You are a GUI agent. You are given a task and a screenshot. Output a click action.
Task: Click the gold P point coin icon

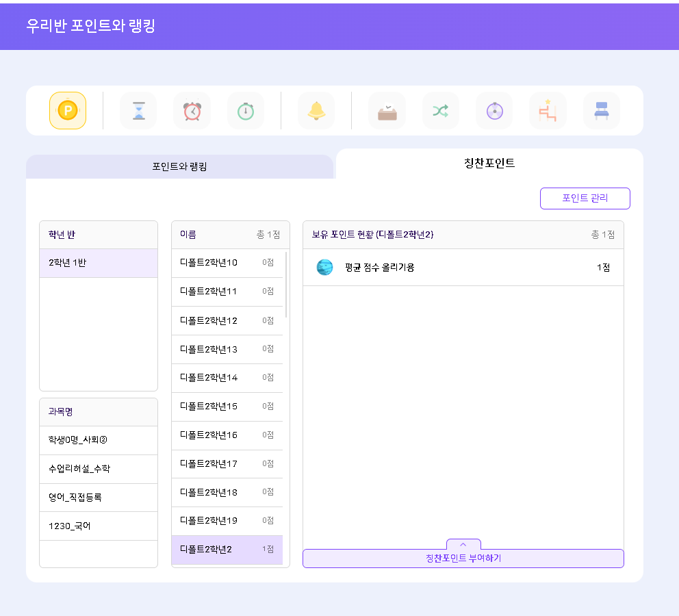coord(68,111)
